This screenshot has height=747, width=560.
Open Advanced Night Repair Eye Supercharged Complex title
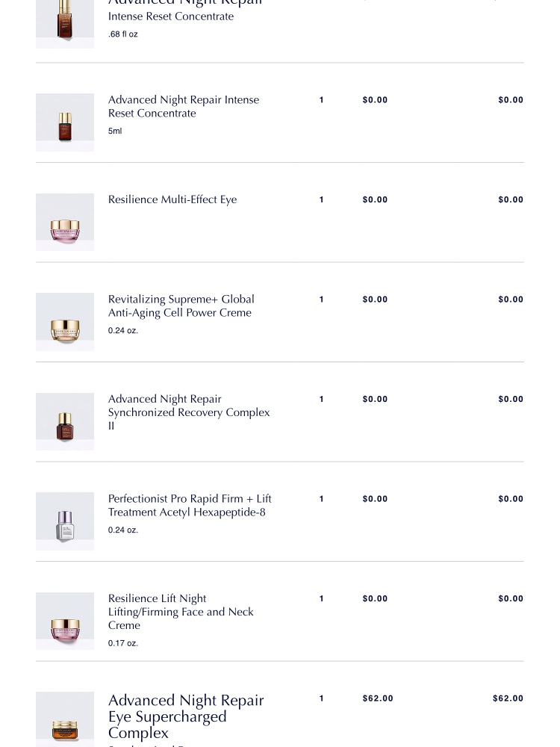pos(186,716)
